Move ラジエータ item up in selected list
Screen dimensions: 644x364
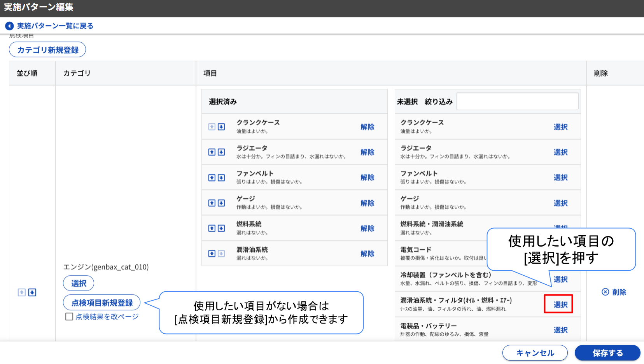coord(212,152)
